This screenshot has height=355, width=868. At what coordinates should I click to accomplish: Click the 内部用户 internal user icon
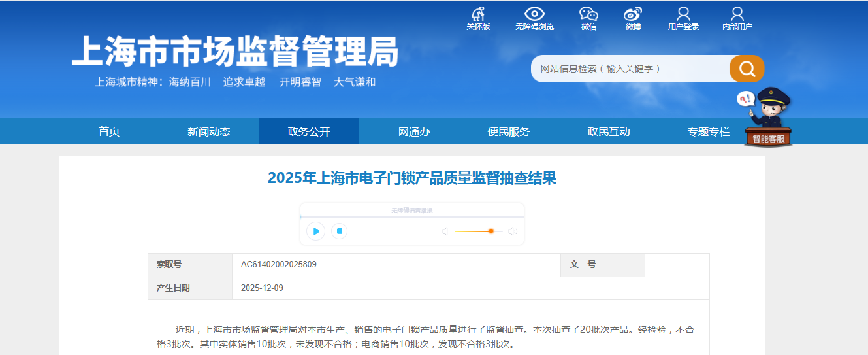pyautogui.click(x=737, y=14)
